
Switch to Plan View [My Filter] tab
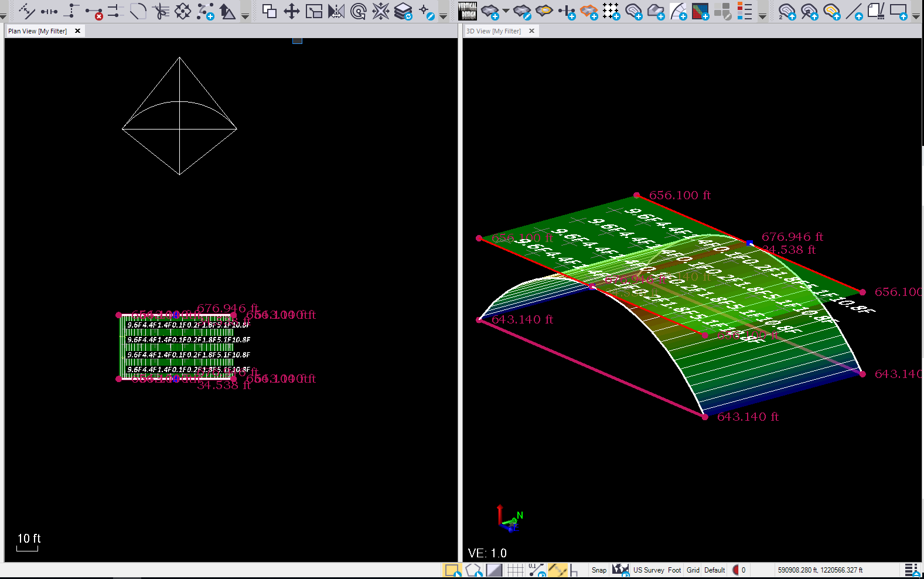pos(37,31)
